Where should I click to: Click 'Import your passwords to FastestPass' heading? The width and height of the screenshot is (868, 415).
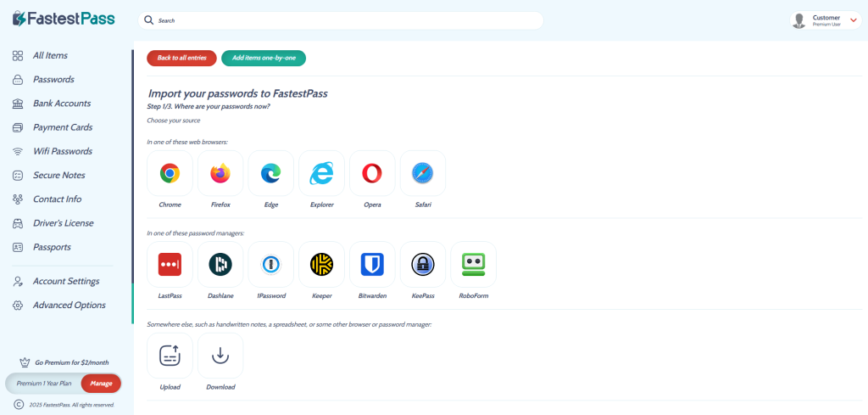[x=238, y=93]
